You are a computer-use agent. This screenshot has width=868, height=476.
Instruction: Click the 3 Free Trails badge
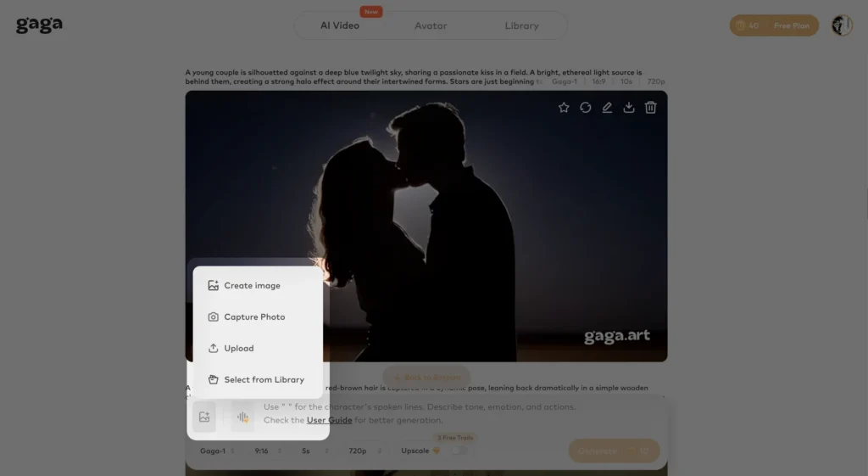click(x=455, y=438)
